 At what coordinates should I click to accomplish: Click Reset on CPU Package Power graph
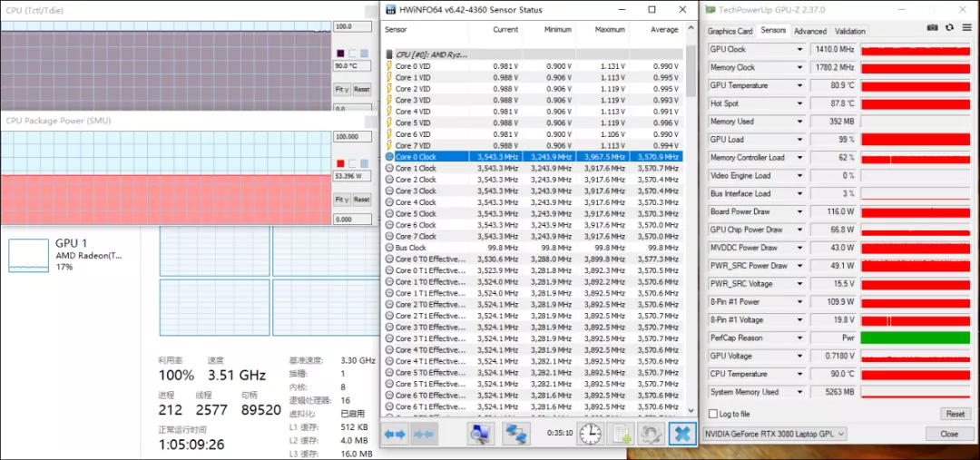tap(362, 200)
